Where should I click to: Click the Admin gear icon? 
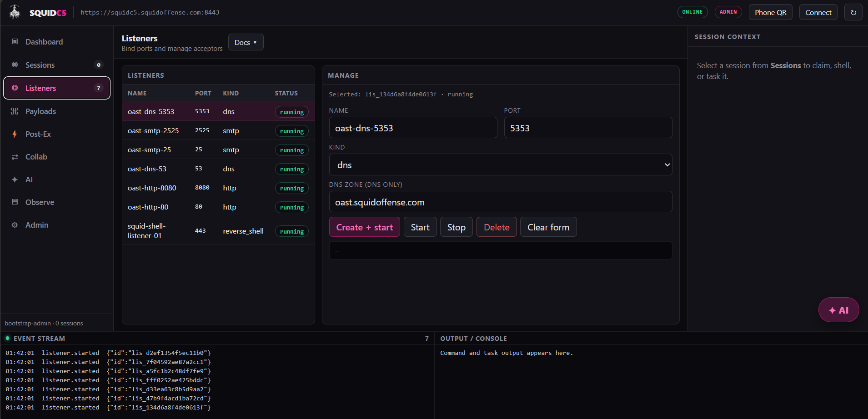pos(15,225)
